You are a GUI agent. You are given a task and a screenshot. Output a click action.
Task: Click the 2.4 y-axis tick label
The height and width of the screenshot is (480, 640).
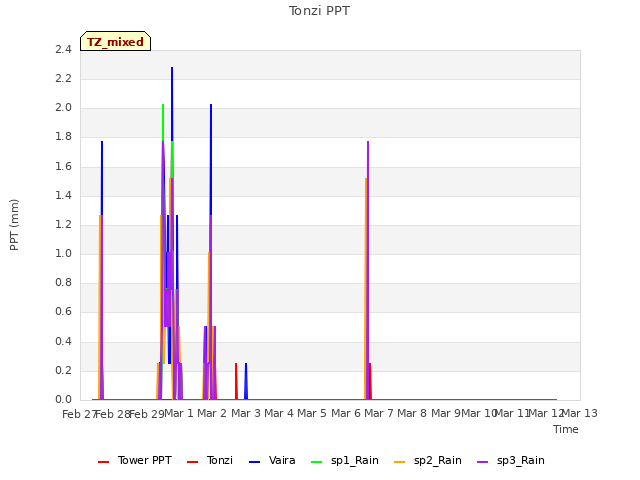pos(63,49)
